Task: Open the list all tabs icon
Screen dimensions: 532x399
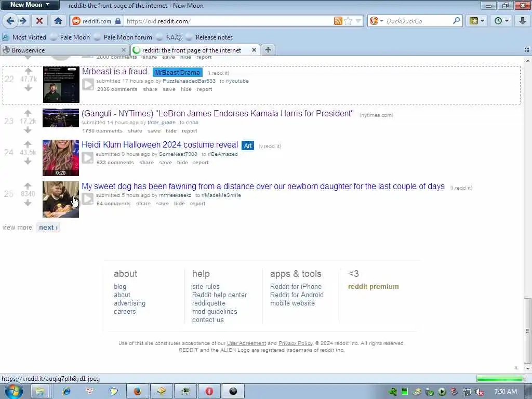Action: pyautogui.click(x=527, y=50)
